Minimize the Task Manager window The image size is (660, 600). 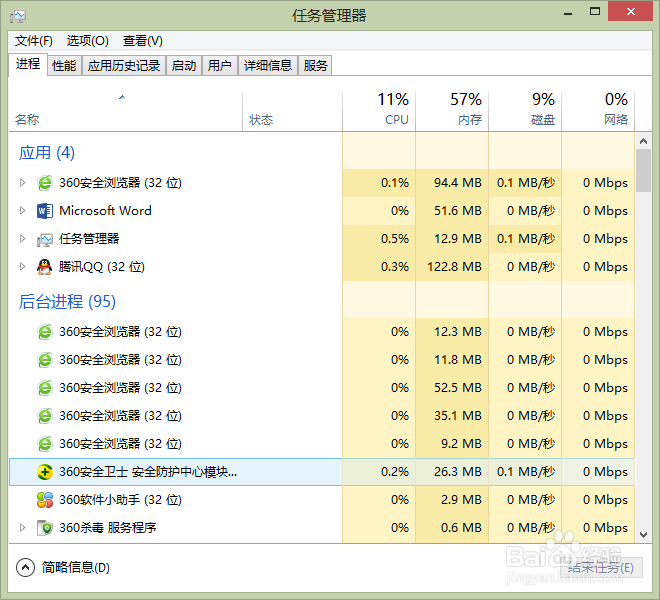[x=568, y=13]
